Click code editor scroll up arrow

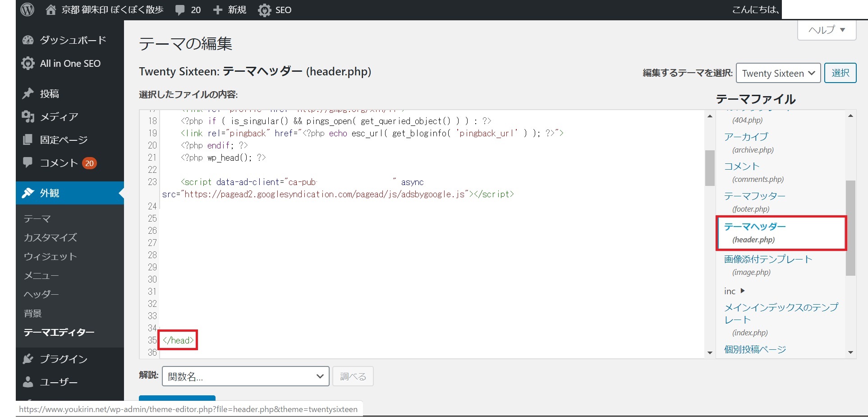(x=710, y=116)
